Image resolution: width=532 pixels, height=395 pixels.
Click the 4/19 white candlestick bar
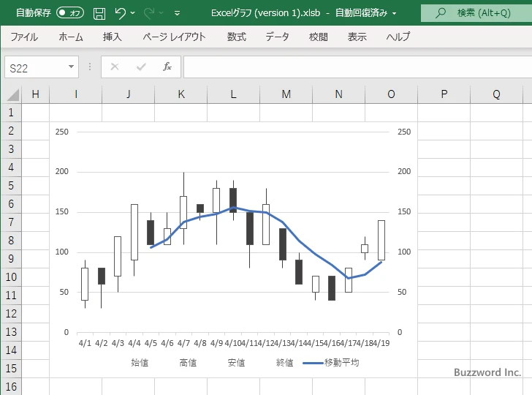pyautogui.click(x=381, y=240)
